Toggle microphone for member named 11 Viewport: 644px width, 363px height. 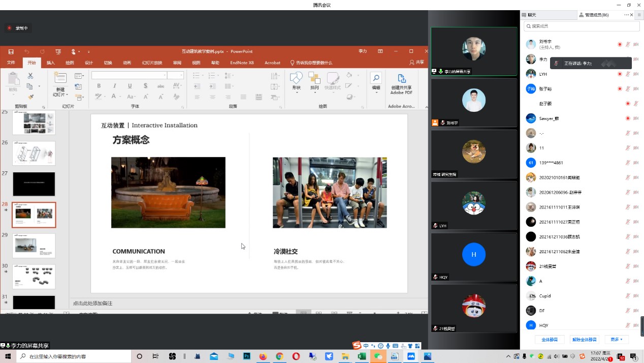[628, 148]
